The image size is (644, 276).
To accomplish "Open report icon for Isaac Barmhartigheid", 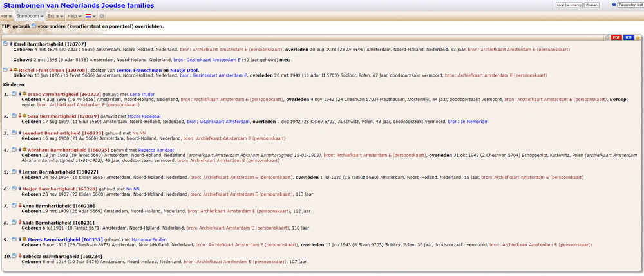I will pos(15,94).
